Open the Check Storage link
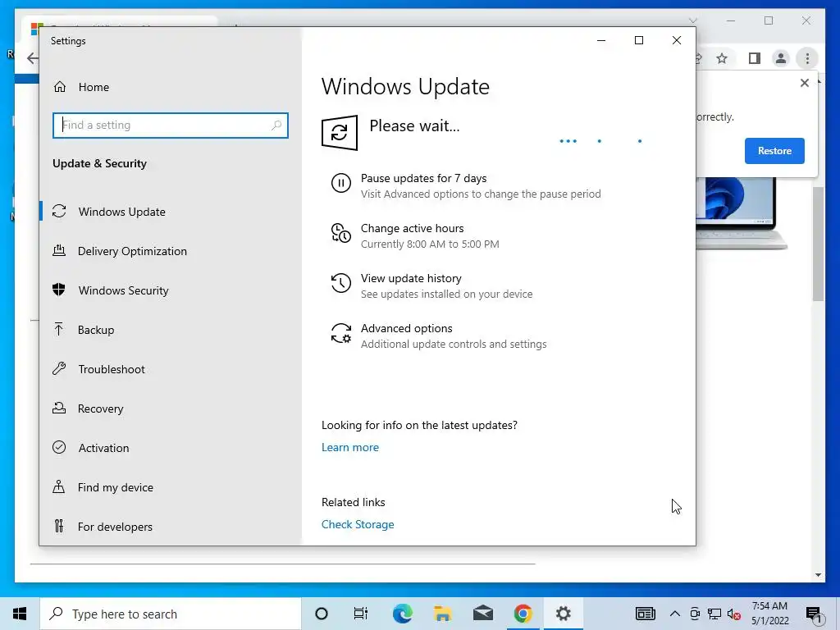This screenshot has width=840, height=630. (x=358, y=524)
